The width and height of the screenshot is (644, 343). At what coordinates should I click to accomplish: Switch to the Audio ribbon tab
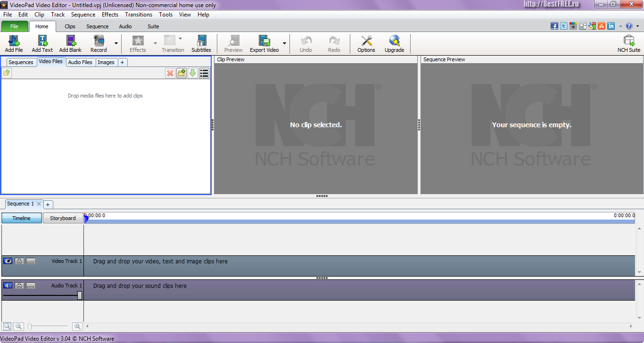pyautogui.click(x=125, y=26)
